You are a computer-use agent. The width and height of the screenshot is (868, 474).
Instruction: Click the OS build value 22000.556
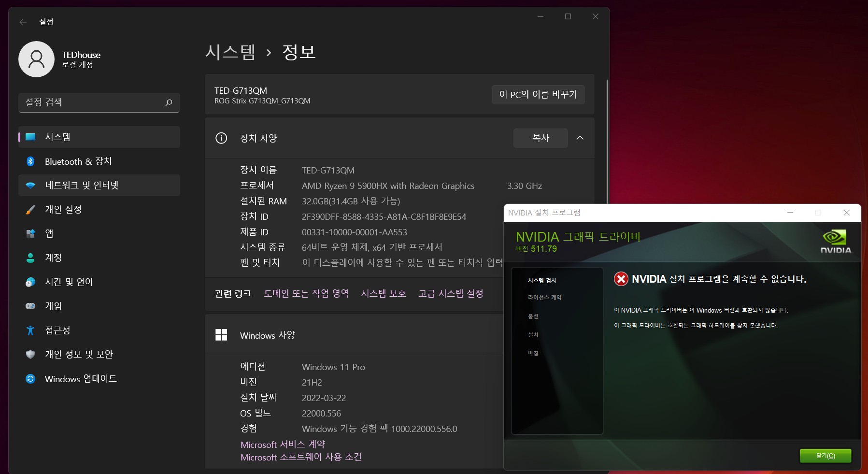[321, 414]
